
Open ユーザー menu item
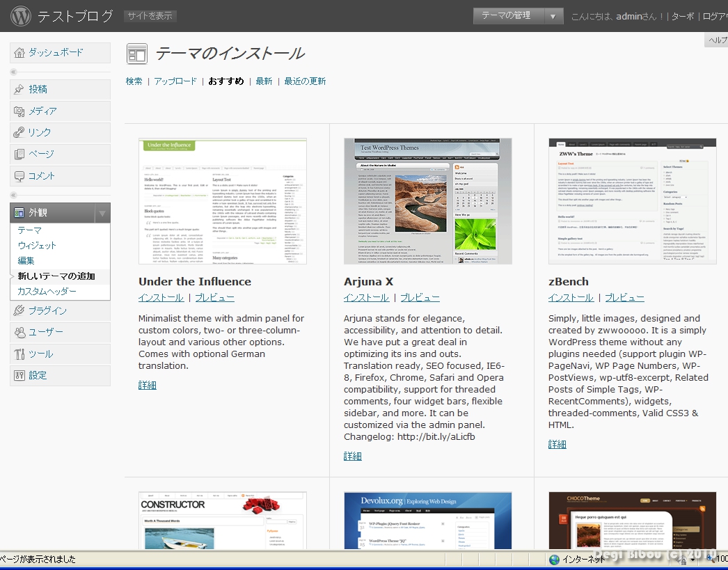pyautogui.click(x=60, y=332)
